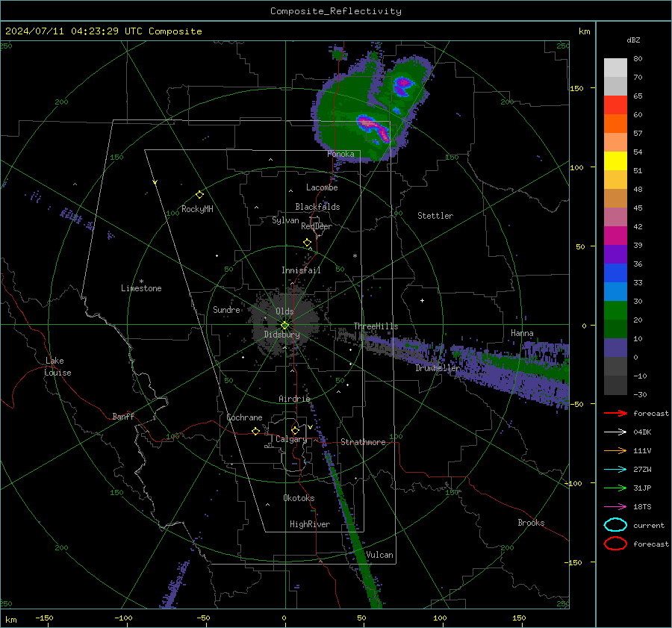Click the RockyMH label
Image resolution: width=672 pixels, height=628 pixels.
click(197, 209)
